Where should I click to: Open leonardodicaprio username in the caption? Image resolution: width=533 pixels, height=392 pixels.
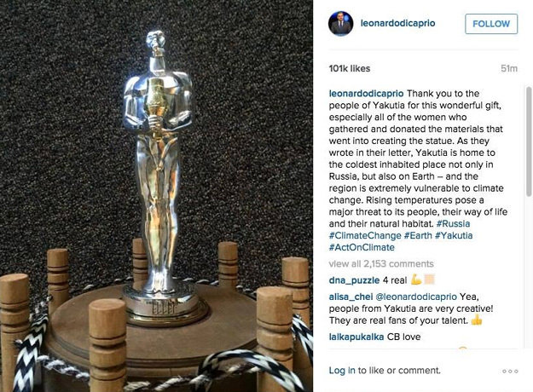pos(366,94)
